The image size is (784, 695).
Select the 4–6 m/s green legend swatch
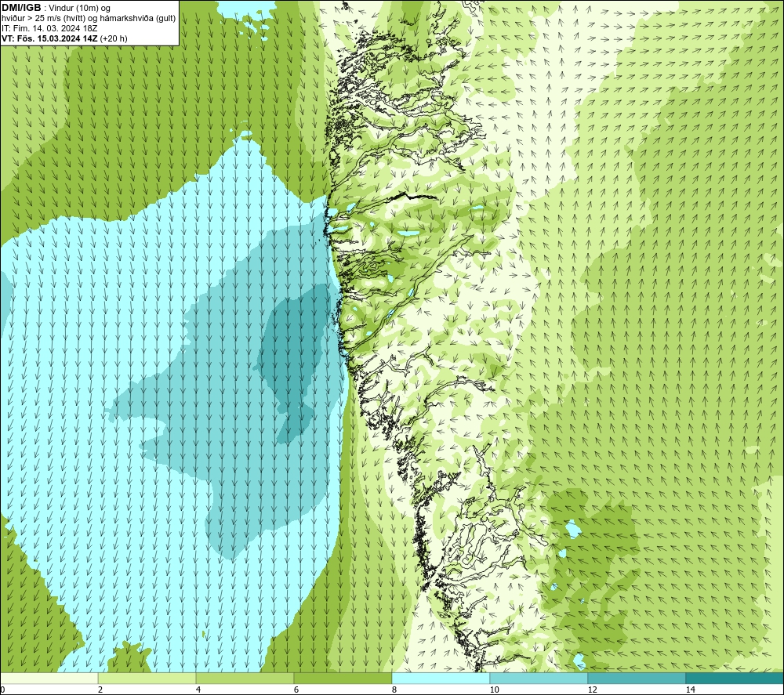pyautogui.click(x=245, y=678)
